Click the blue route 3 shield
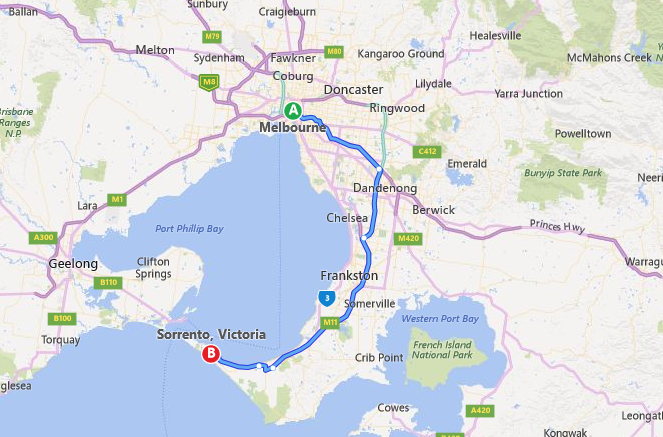Viewport: 663px width, 437px height. pos(327,298)
